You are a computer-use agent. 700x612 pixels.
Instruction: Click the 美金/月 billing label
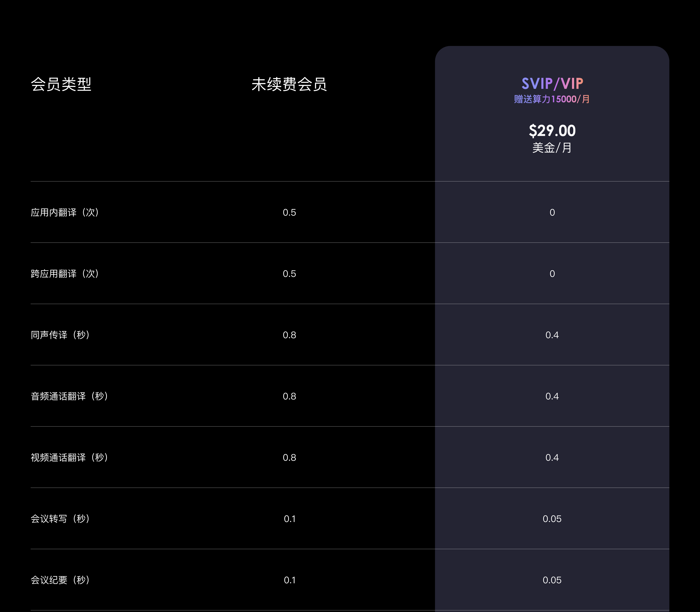click(552, 148)
